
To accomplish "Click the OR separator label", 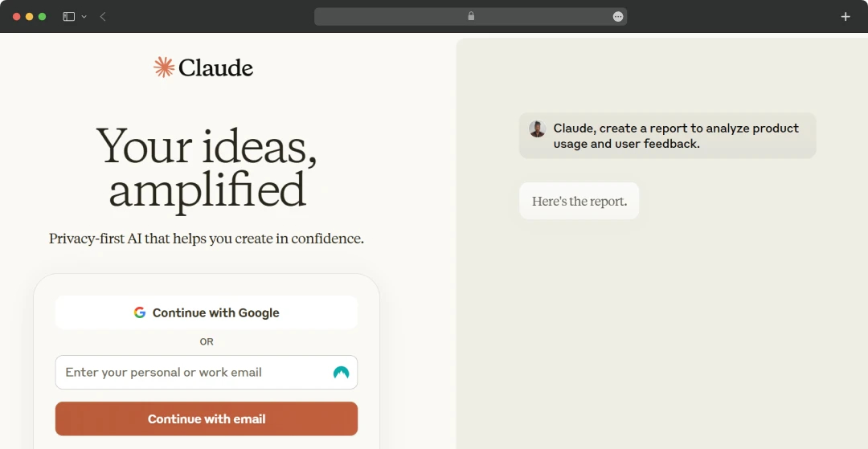I will (x=207, y=341).
